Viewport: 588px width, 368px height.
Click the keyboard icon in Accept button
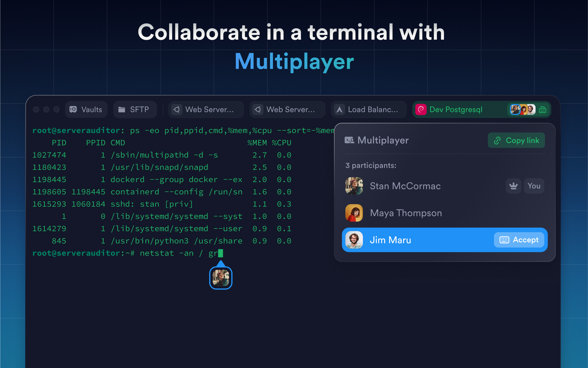(x=504, y=240)
